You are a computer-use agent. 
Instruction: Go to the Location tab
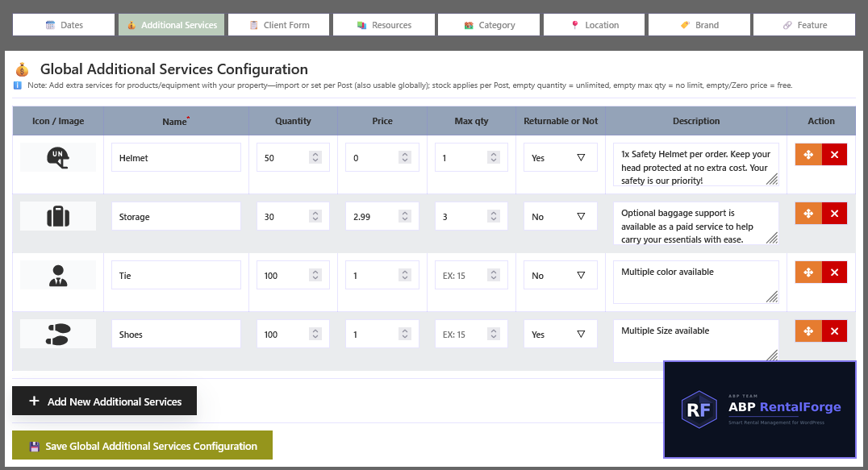pos(594,25)
